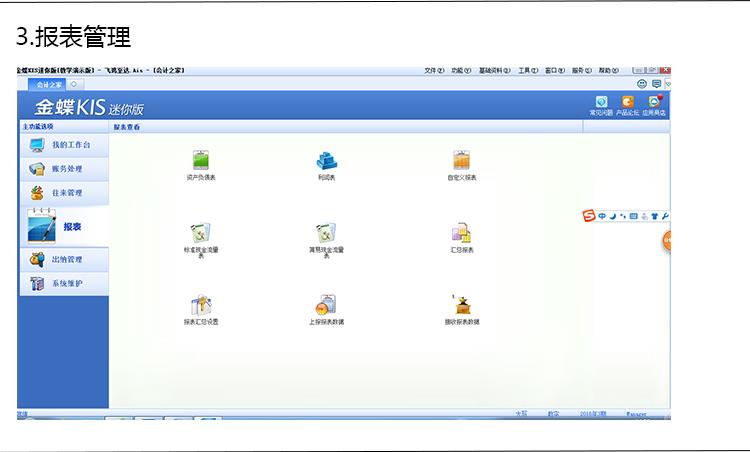The image size is (750, 452).
Task: Open the 文件(F) menu
Action: (x=433, y=71)
